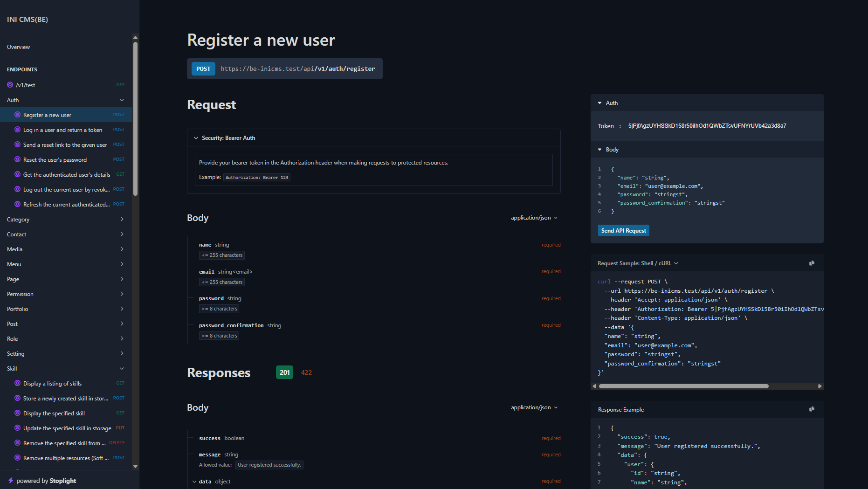
Task: Click the icon beside Display a listing of skills
Action: pyautogui.click(x=17, y=383)
